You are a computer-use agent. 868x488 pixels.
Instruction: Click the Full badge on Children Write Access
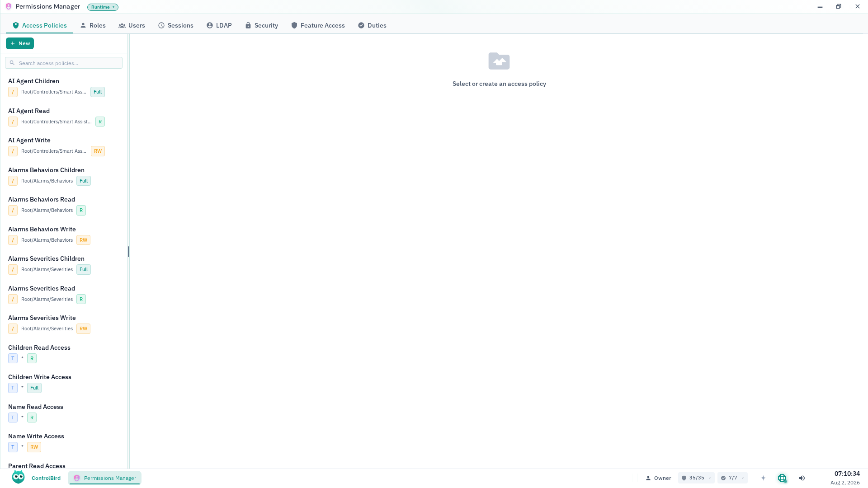[x=34, y=388]
